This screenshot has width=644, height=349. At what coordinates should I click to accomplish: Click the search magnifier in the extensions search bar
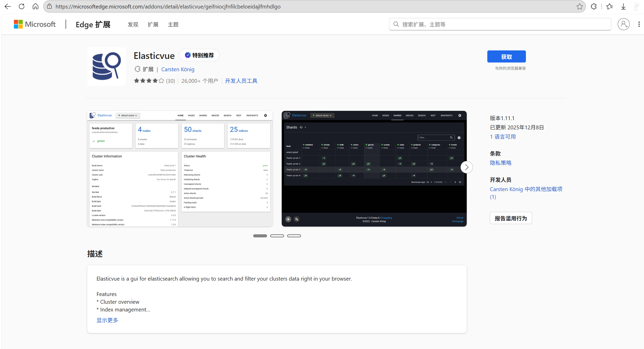click(x=396, y=24)
